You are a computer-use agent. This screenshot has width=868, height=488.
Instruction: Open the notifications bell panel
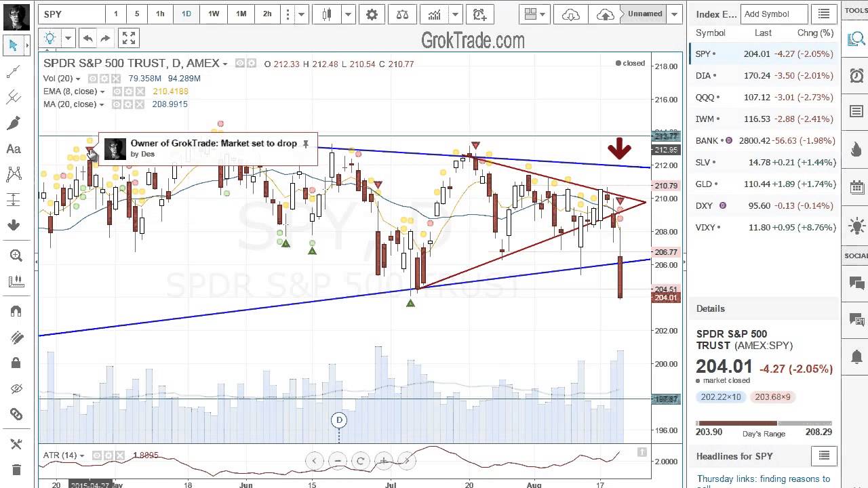click(856, 357)
